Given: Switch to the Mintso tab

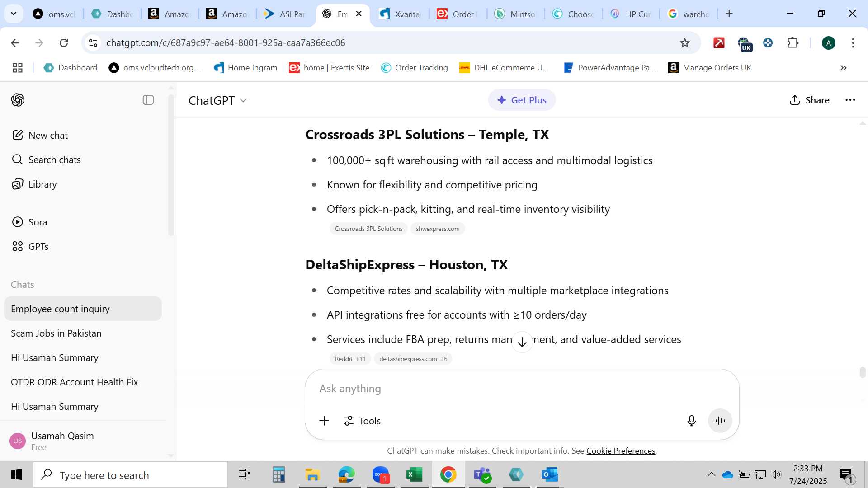Looking at the screenshot, I should [x=515, y=14].
